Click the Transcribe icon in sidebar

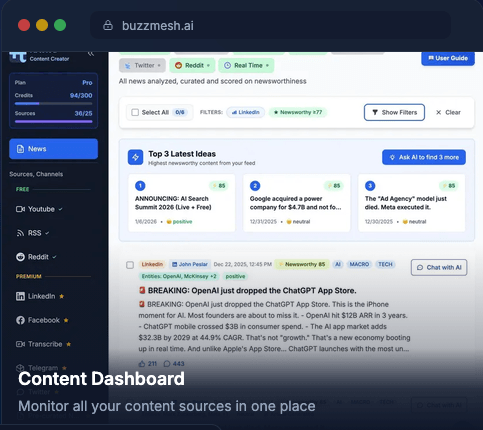point(20,344)
